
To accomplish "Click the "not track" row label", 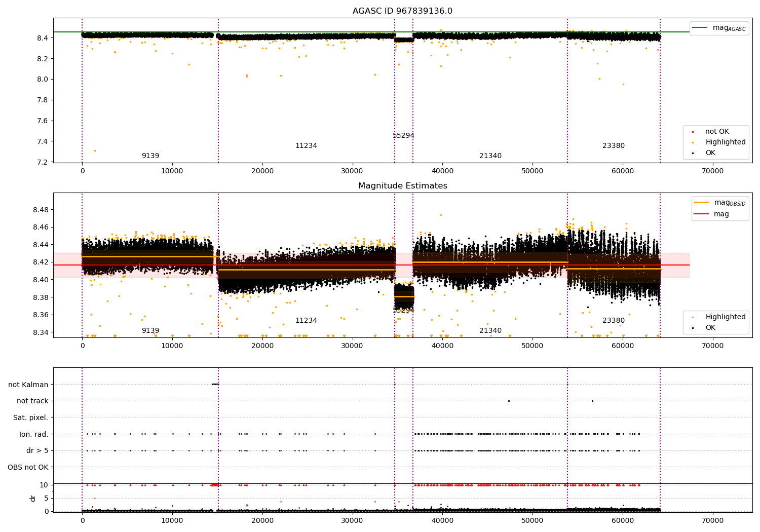I will click(32, 401).
